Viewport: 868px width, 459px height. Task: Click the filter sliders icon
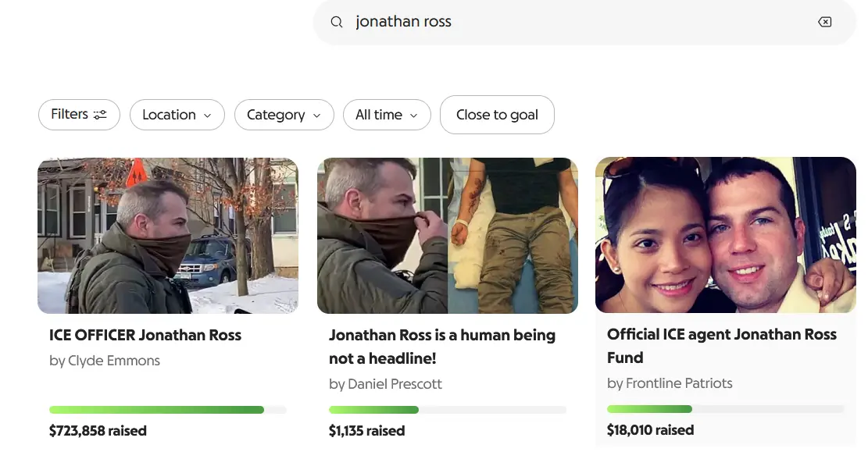click(x=100, y=115)
